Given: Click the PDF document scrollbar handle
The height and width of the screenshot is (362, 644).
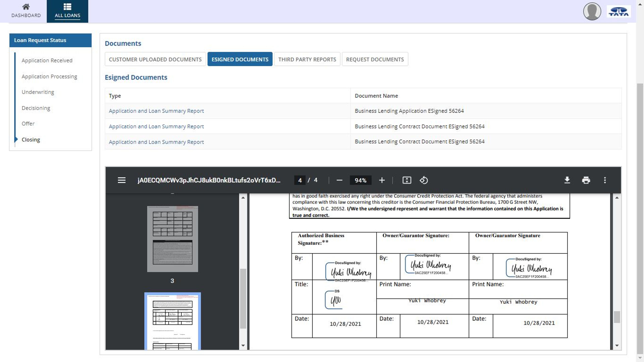Looking at the screenshot, I should coord(617,317).
